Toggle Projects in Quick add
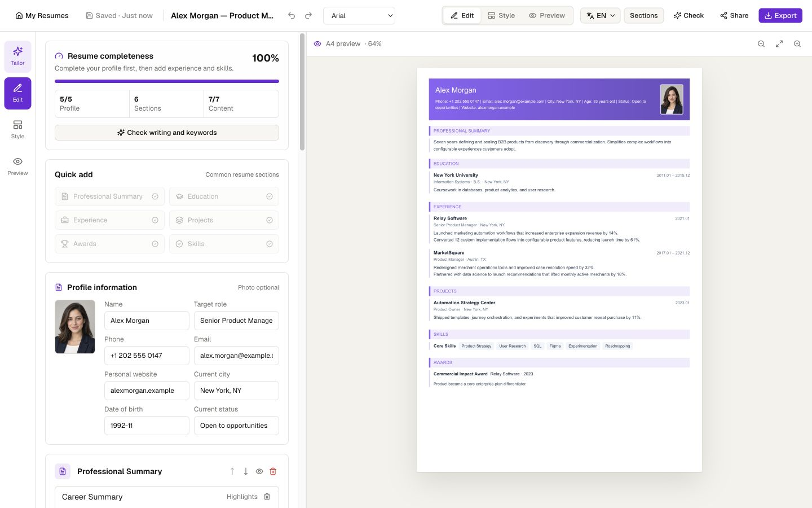 [224, 220]
